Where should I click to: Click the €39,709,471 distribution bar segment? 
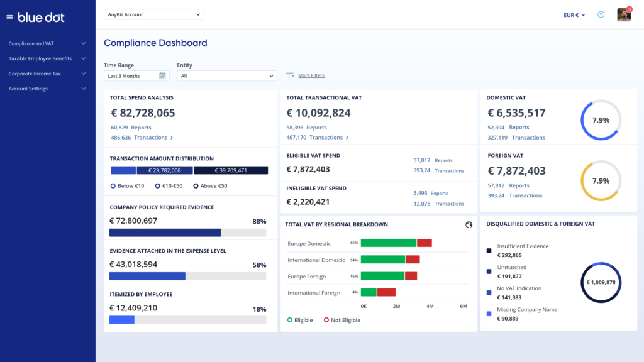[231, 170]
